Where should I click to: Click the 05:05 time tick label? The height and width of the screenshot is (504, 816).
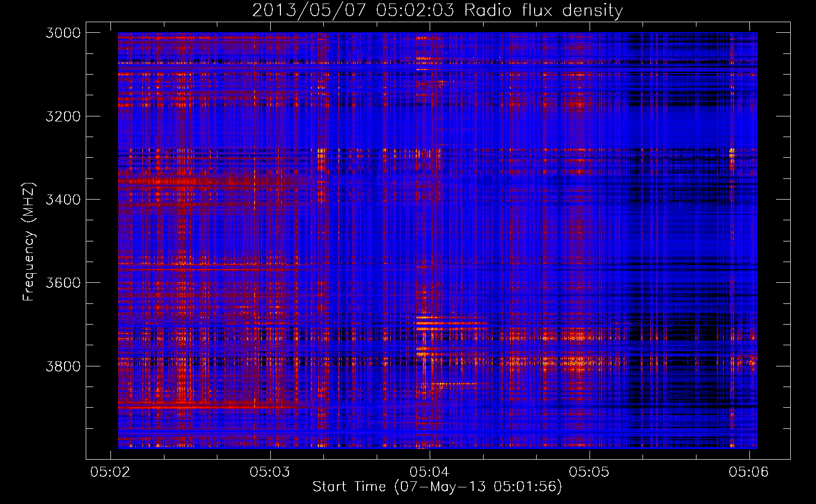tap(589, 472)
